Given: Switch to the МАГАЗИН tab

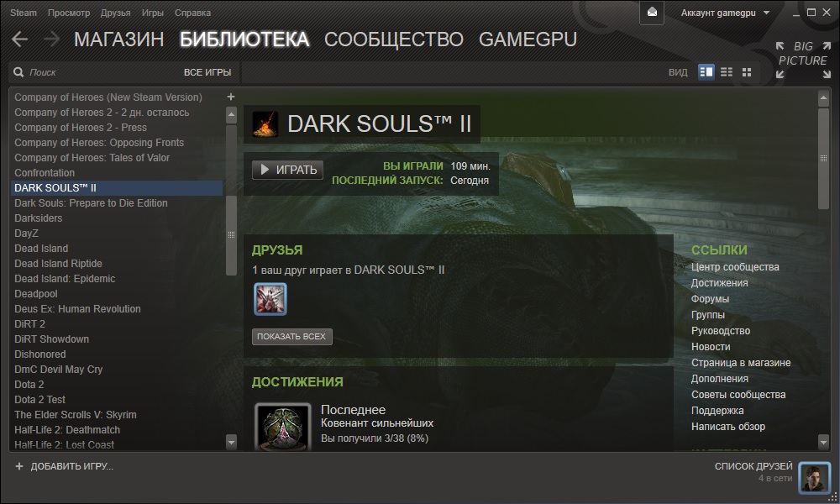Looking at the screenshot, I should (119, 39).
